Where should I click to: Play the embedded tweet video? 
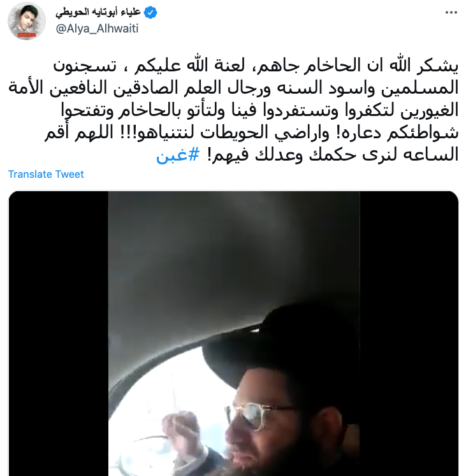pos(233,333)
